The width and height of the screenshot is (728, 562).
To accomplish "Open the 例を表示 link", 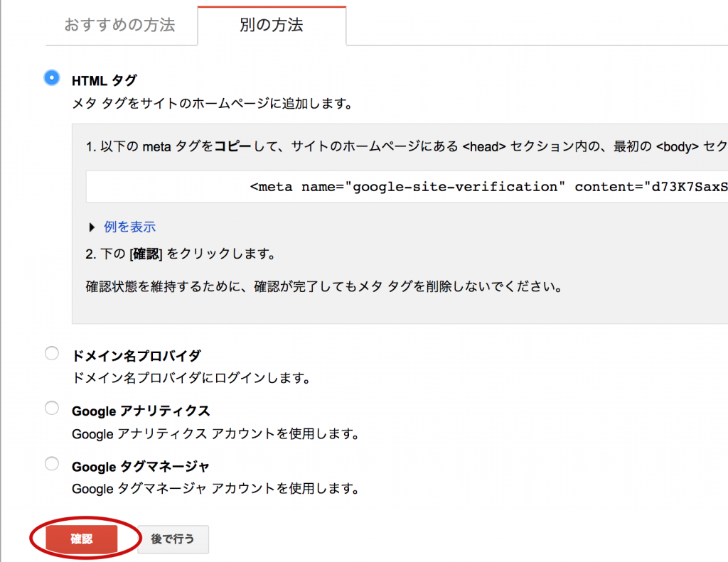I will [x=129, y=227].
